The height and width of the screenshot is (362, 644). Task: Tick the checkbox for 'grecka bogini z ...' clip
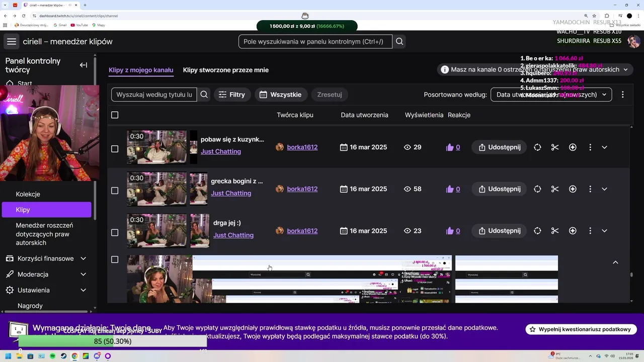click(x=115, y=191)
